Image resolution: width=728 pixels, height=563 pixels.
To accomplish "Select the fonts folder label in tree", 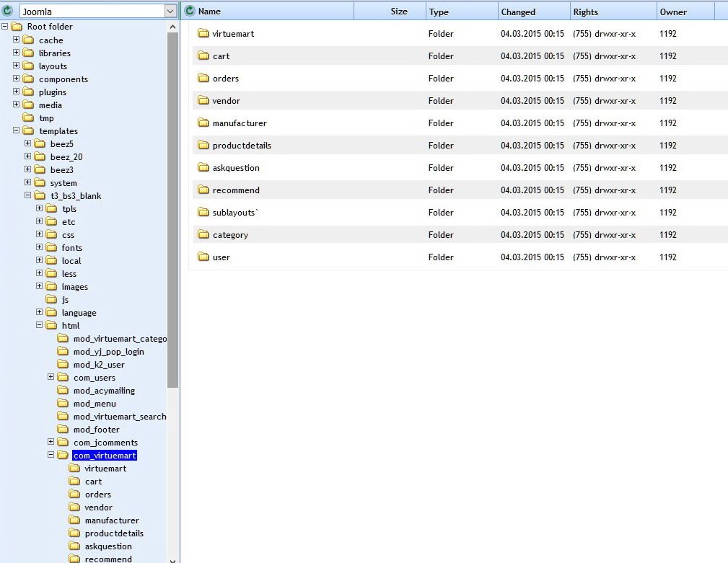I will point(72,248).
